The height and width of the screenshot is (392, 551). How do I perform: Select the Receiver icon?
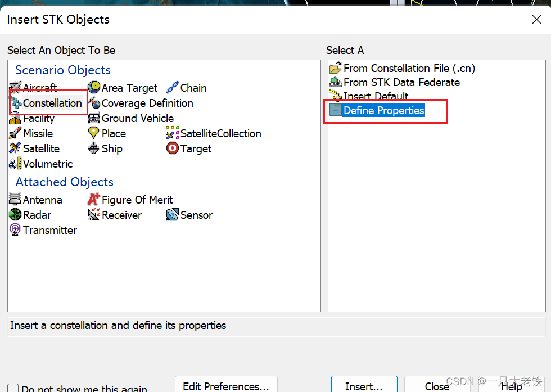point(94,214)
